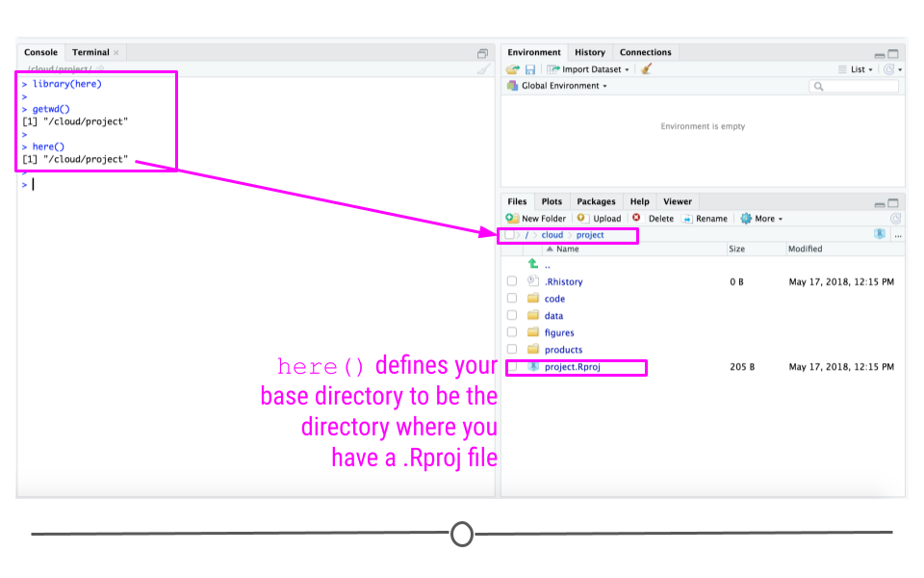Click New Folder button
This screenshot has width=924, height=578.
536,219
